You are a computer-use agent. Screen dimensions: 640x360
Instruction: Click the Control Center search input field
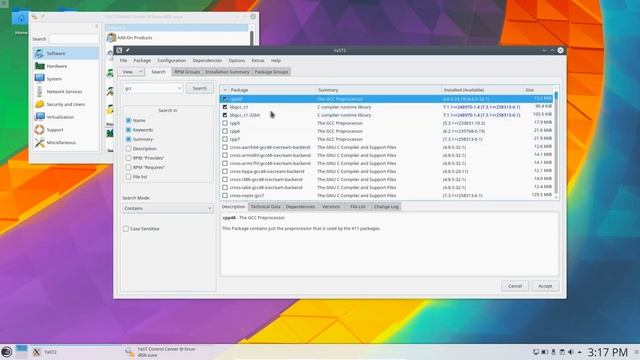pyautogui.click(x=74, y=39)
